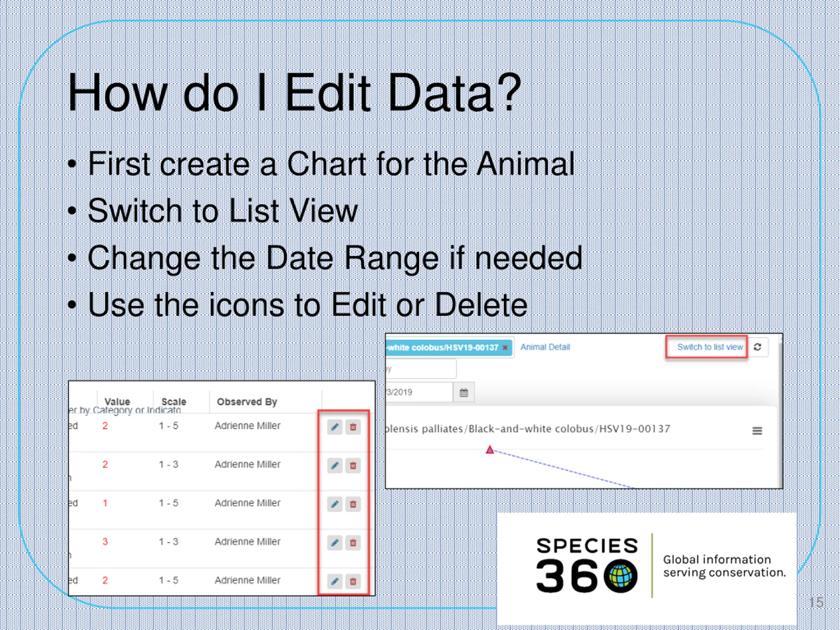Click pencil icon in last table row

tap(335, 581)
